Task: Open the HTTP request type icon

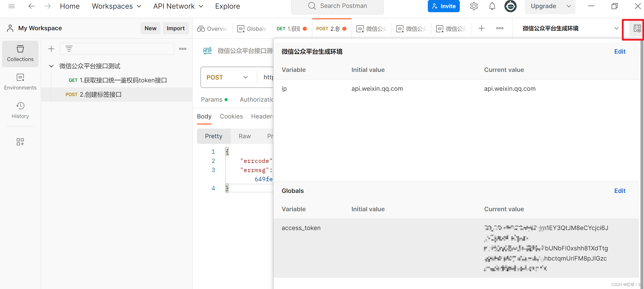Action: click(208, 51)
